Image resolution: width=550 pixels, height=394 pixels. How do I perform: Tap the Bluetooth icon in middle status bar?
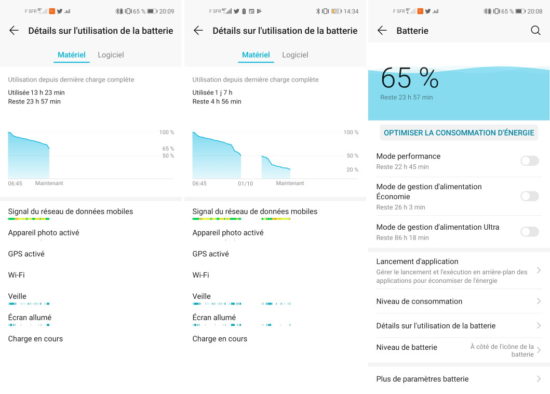tap(318, 11)
